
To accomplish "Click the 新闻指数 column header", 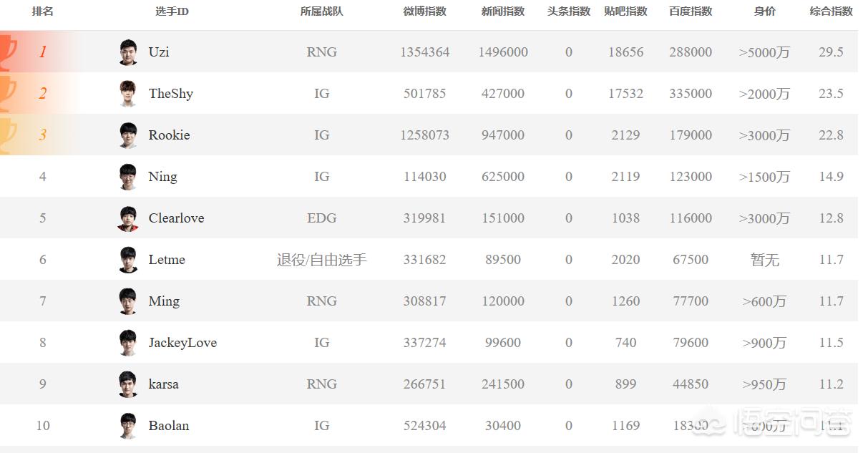I will [x=503, y=11].
